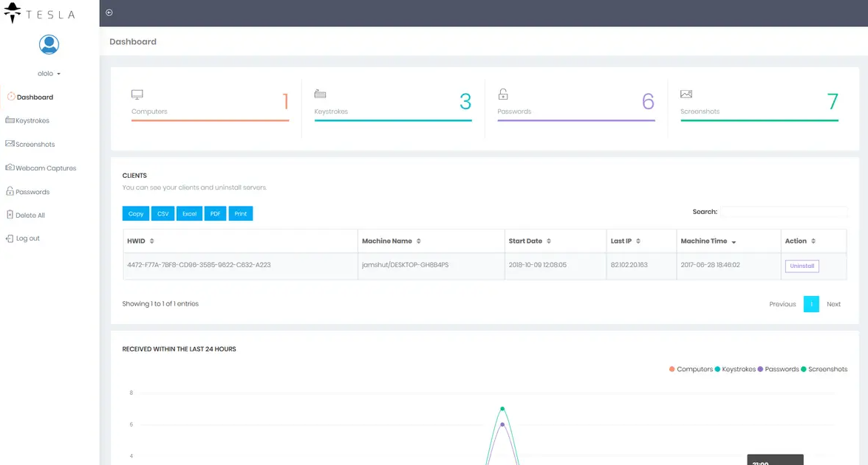868x465 pixels.
Task: Click the Computers monitor icon card
Action: pyautogui.click(x=137, y=94)
